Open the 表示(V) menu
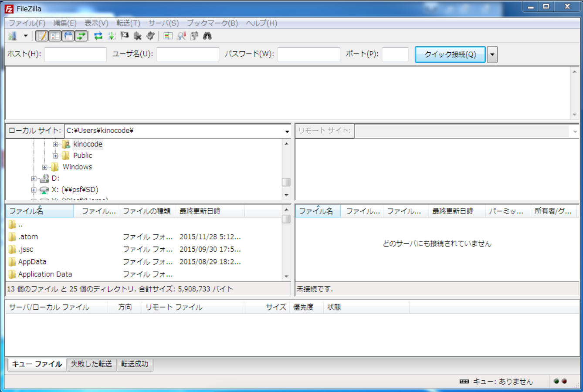This screenshot has height=392, width=583. 96,23
